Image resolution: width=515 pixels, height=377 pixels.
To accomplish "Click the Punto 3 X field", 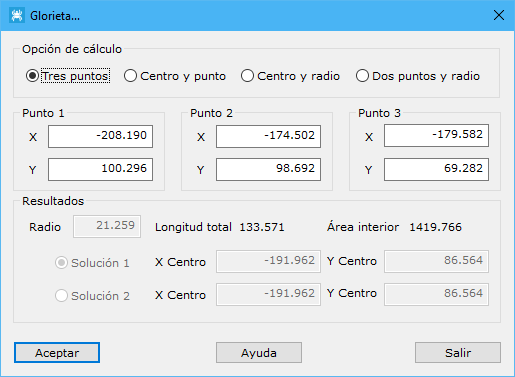I will 436,135.
